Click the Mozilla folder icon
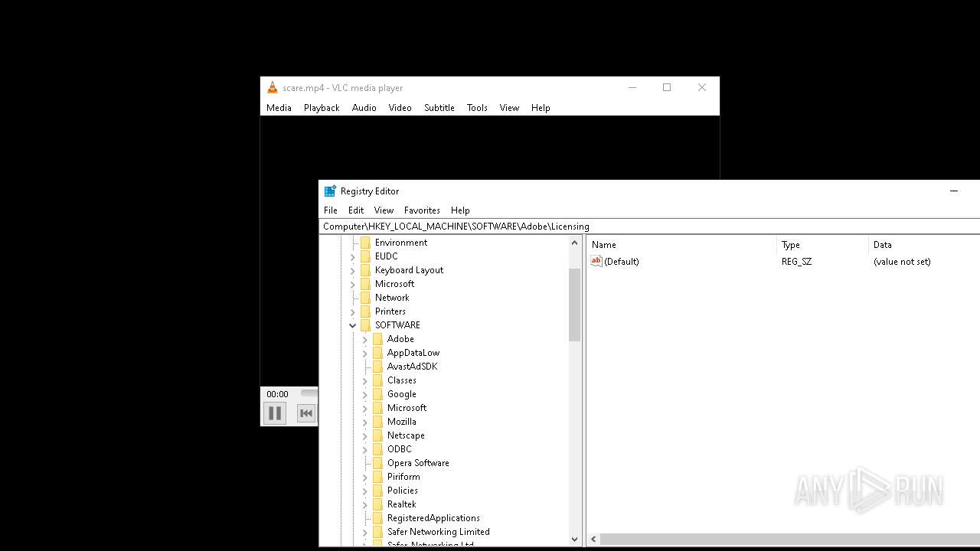Screen dimensions: 980x551 377,422
